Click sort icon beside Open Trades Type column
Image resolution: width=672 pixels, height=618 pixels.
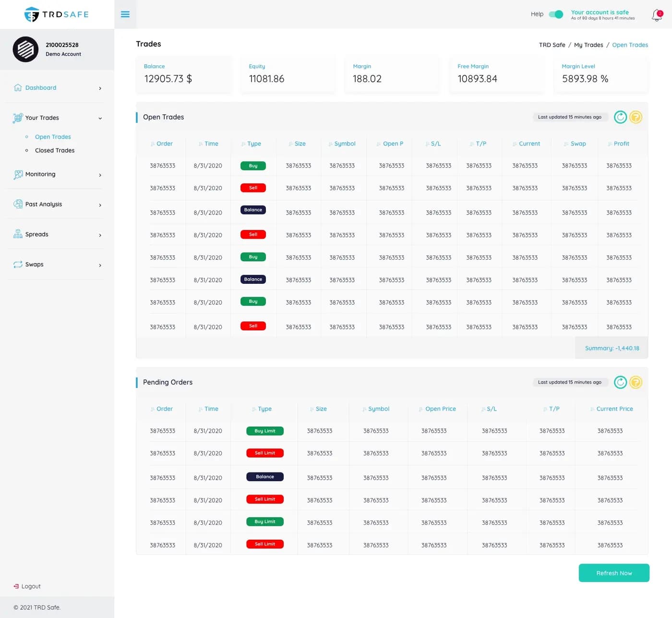243,144
